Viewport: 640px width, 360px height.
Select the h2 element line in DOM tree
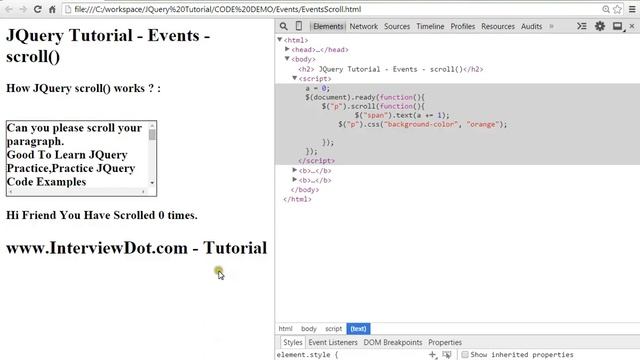pos(390,69)
